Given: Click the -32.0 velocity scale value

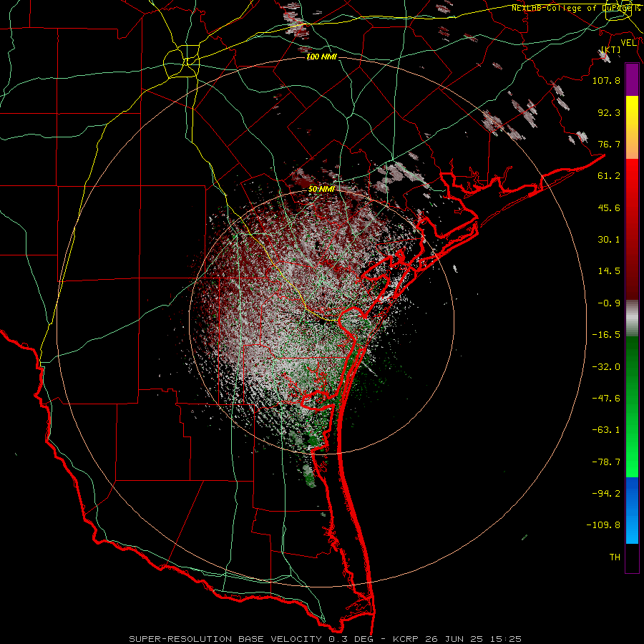Looking at the screenshot, I should [606, 367].
